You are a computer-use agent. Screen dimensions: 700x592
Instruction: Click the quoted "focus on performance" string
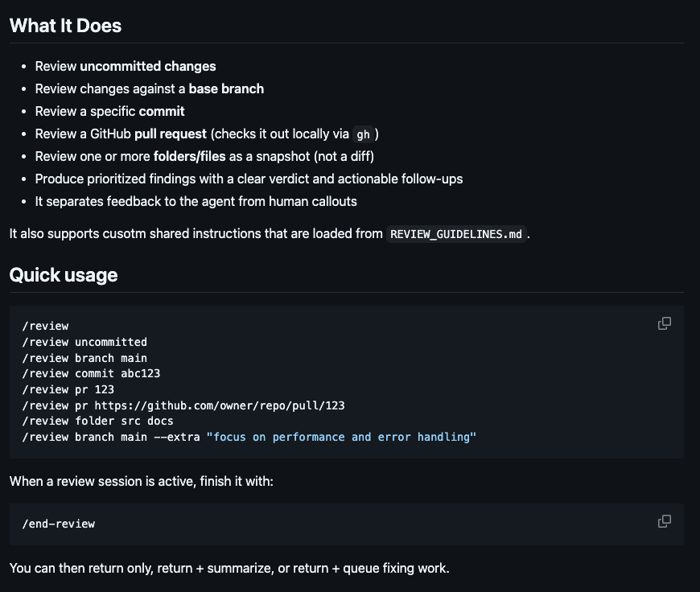341,437
